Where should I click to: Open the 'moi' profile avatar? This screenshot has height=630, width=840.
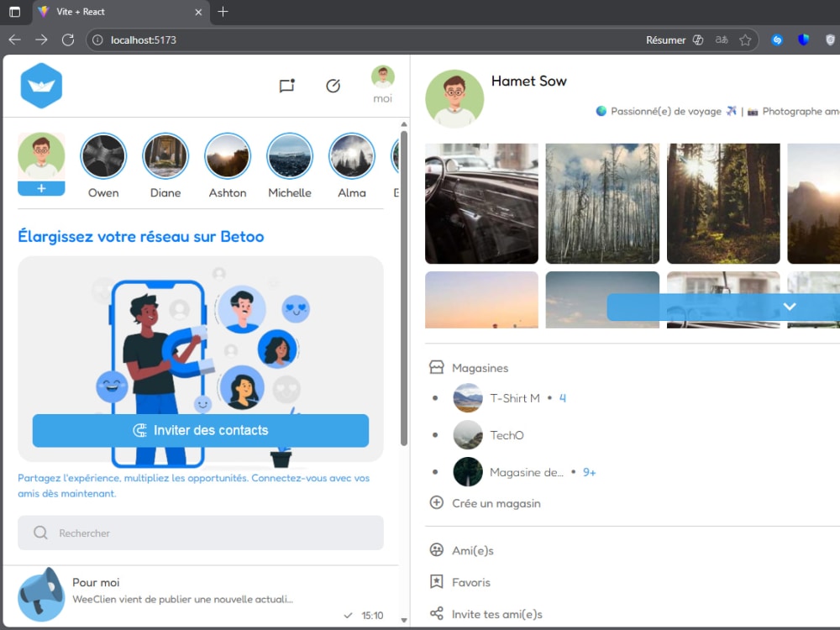(x=382, y=77)
